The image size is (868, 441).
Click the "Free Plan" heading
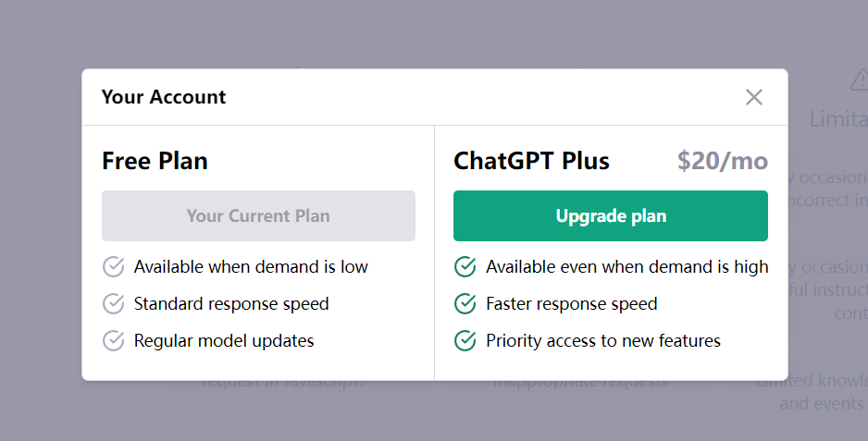pos(155,161)
